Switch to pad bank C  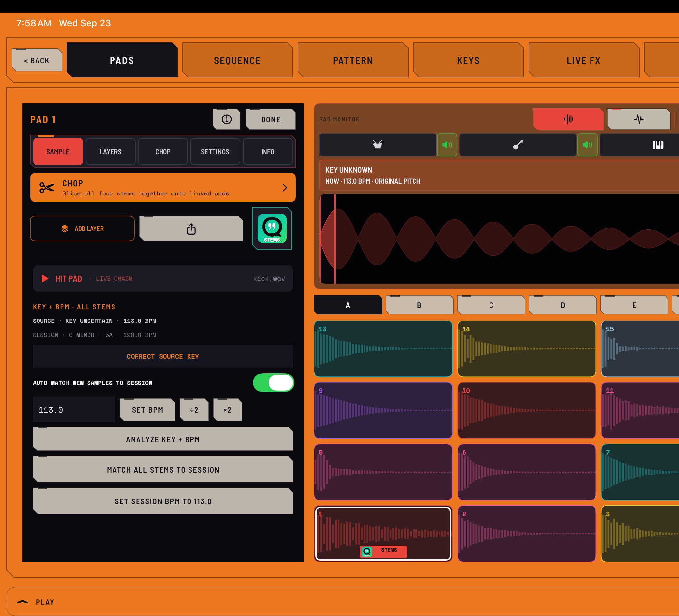(491, 305)
